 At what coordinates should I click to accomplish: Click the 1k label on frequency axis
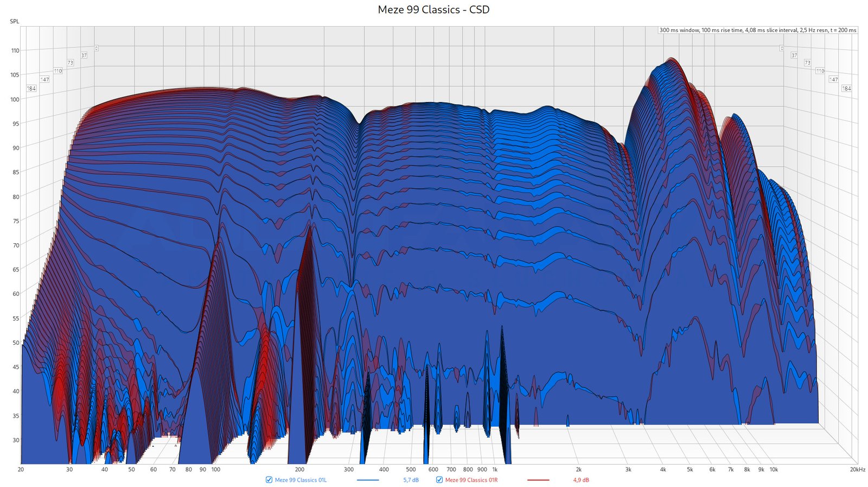[x=495, y=470]
